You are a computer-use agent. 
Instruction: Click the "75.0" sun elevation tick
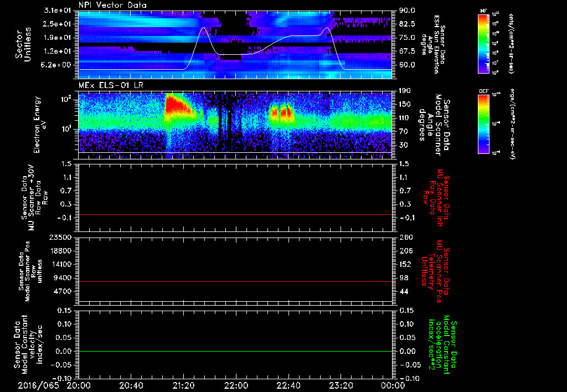[407, 38]
